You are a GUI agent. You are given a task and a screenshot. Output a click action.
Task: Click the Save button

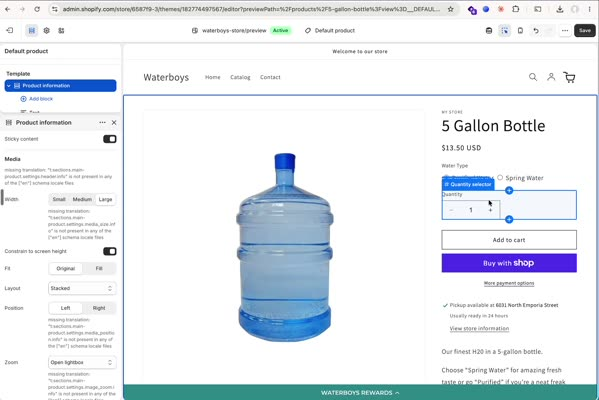pos(584,31)
